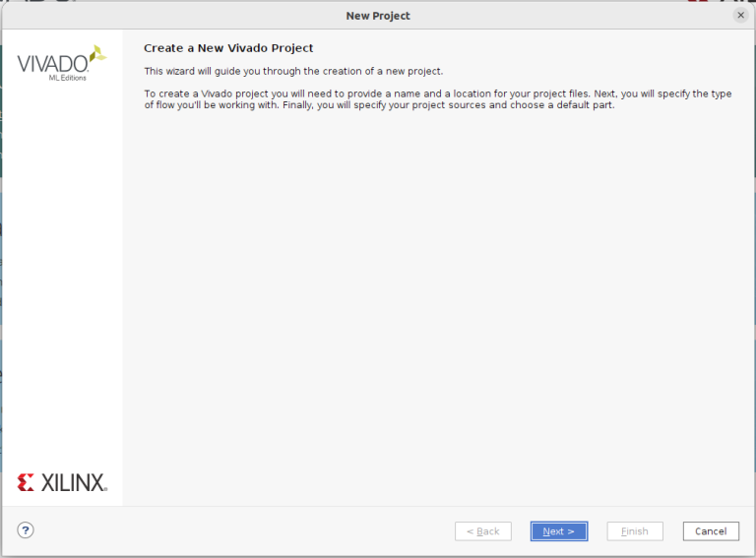This screenshot has height=558, width=756.
Task: Click the Vivado wordmark logo
Action: pos(52,64)
